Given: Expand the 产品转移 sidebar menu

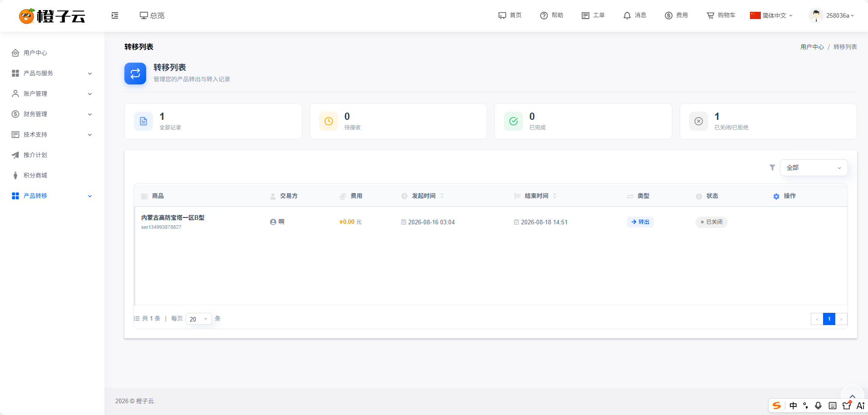Looking at the screenshot, I should pos(52,196).
